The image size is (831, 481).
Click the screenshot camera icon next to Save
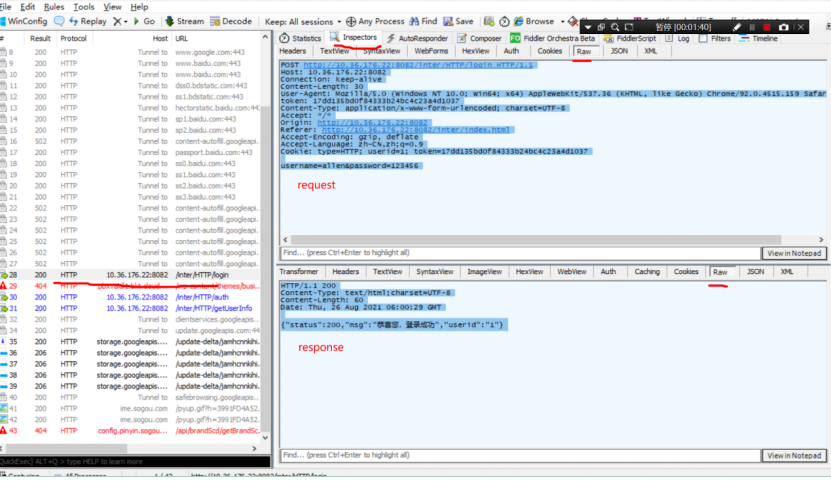[x=489, y=21]
